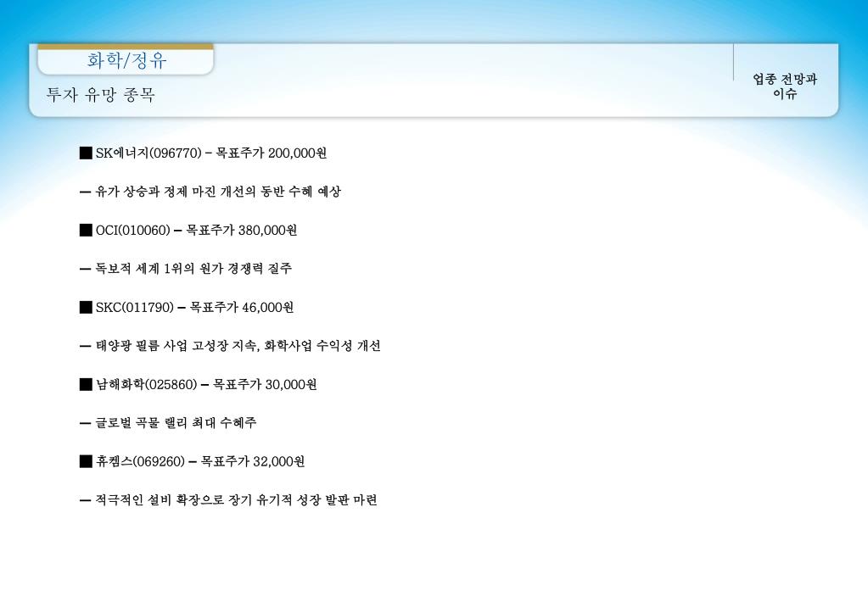The height and width of the screenshot is (613, 868).
Task: Click the 남해화학(025860) 목표주가 30,000원 line
Action: [x=199, y=384]
